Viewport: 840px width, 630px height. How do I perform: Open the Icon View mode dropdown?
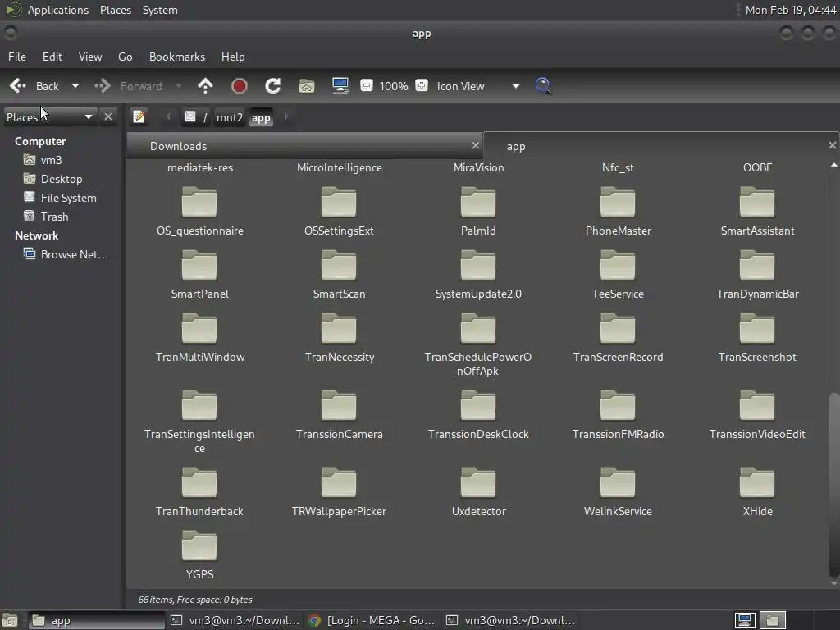[x=478, y=86]
